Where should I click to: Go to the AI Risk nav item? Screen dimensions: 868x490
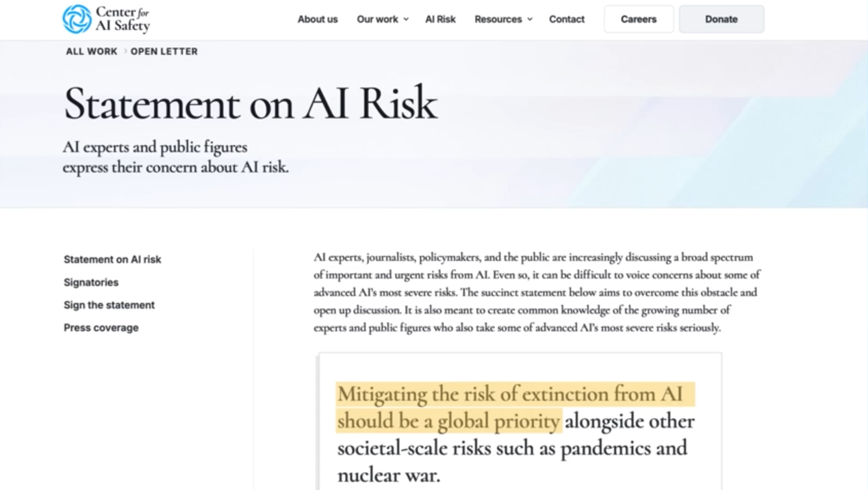[440, 19]
